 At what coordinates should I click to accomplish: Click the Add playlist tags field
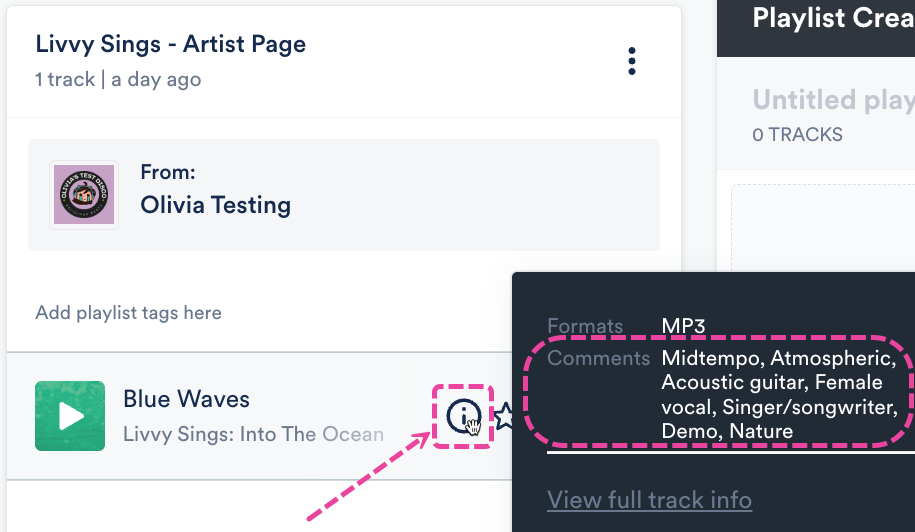129,313
